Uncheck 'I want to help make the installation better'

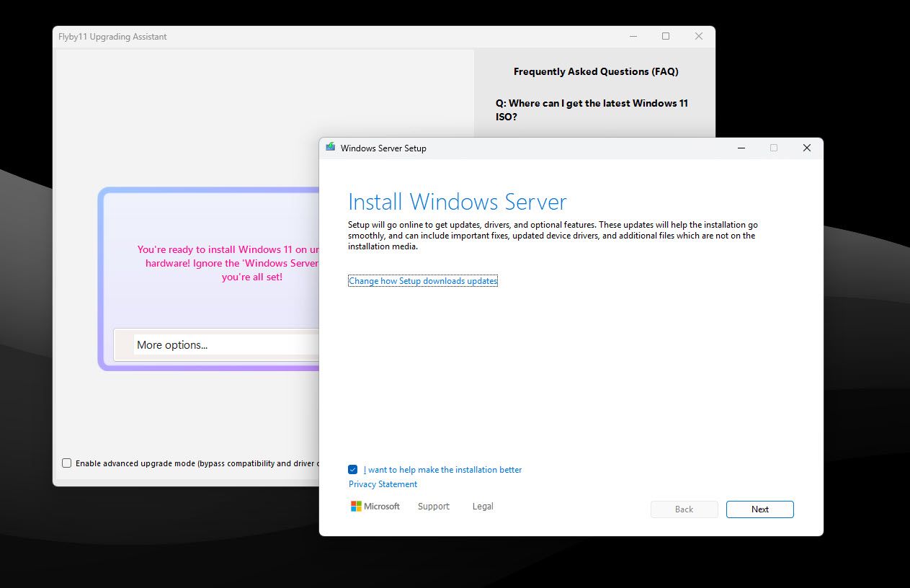(x=353, y=470)
